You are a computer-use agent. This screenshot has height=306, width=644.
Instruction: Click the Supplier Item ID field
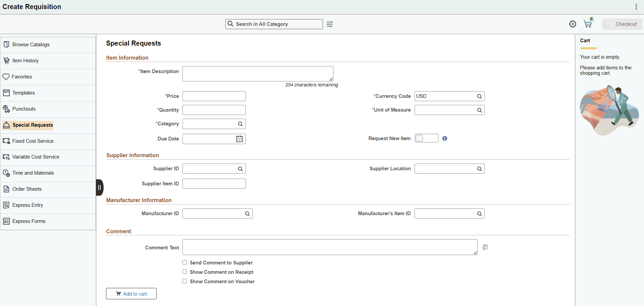214,184
